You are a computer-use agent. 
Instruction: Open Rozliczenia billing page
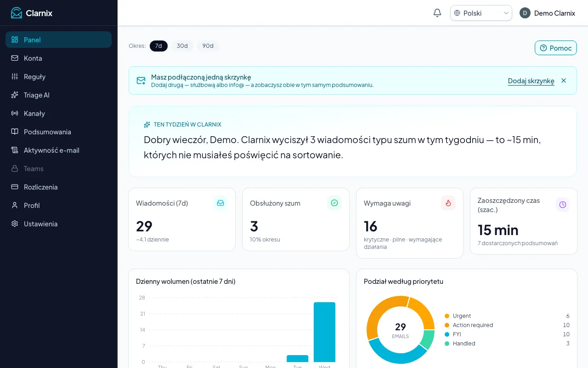pyautogui.click(x=58, y=187)
